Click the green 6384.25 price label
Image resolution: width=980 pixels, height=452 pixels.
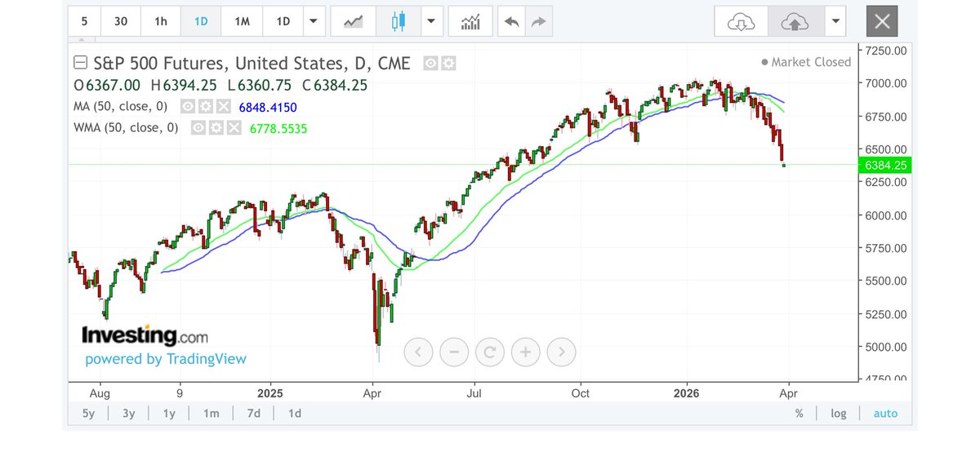[x=884, y=165]
